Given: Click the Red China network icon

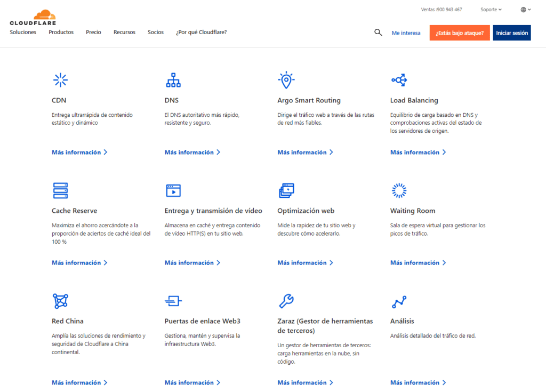Looking at the screenshot, I should [61, 301].
